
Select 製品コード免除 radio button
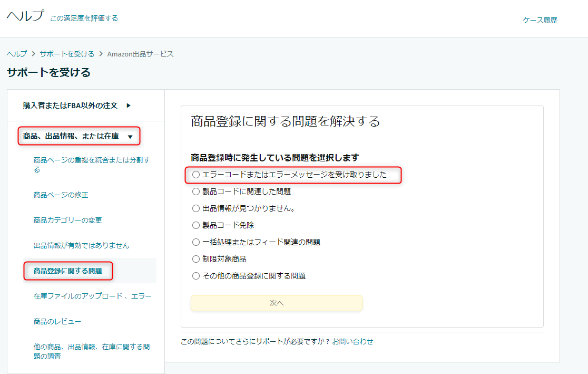pyautogui.click(x=195, y=225)
